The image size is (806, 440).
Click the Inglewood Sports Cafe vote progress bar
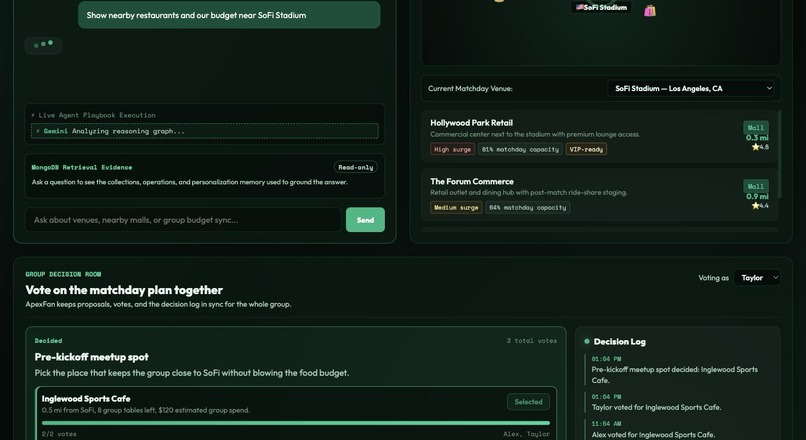[296, 423]
